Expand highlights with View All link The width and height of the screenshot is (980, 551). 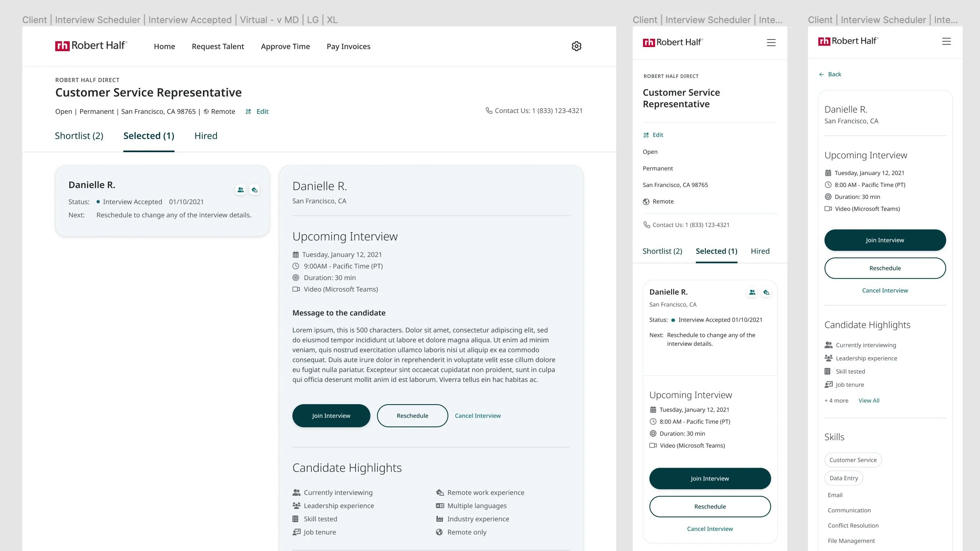[x=869, y=400]
